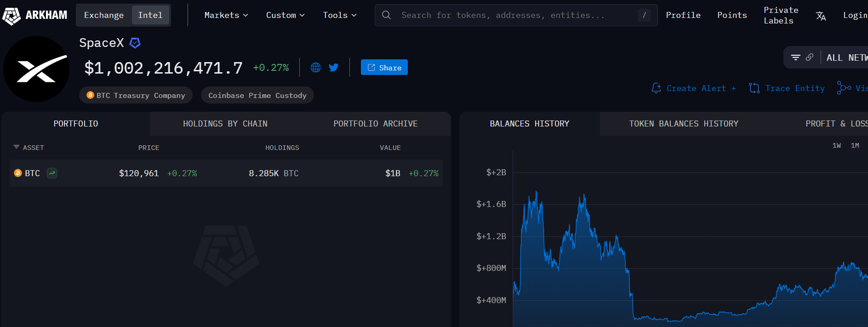Click the Share button
The height and width of the screenshot is (327, 868).
[x=384, y=68]
